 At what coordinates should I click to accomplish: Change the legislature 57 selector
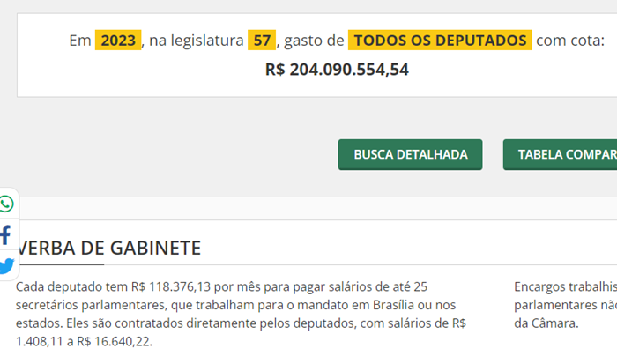click(262, 40)
